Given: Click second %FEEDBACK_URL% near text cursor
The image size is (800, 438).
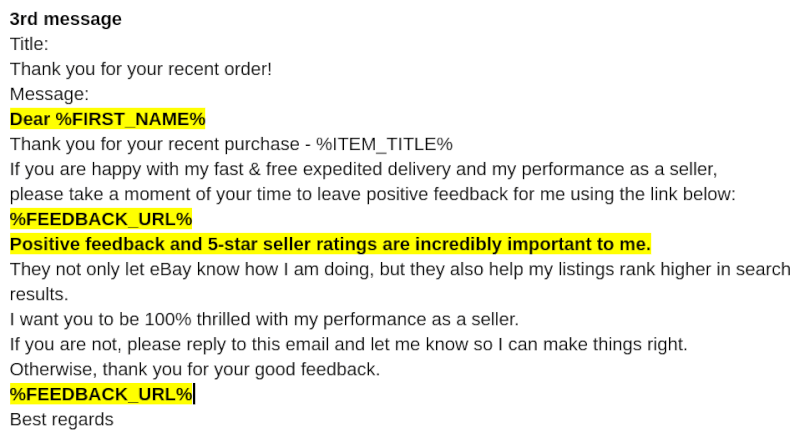Looking at the screenshot, I should pos(101,394).
